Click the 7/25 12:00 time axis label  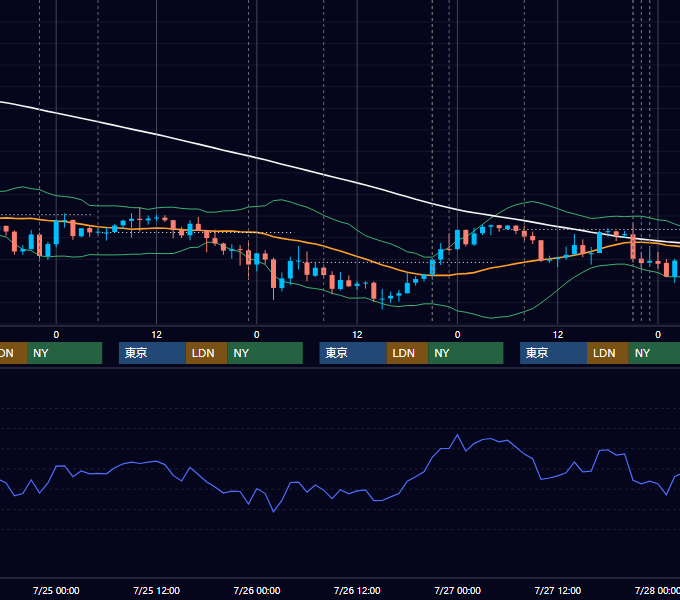pos(157,590)
